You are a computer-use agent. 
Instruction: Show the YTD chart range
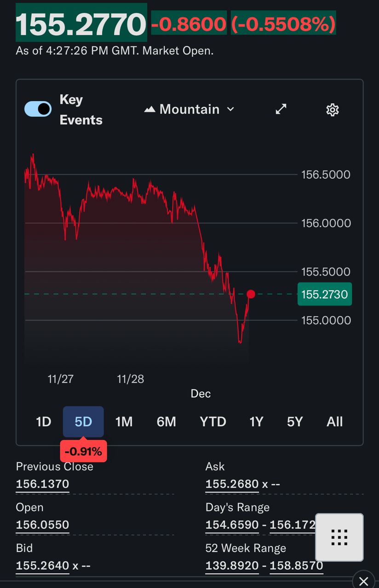[213, 422]
